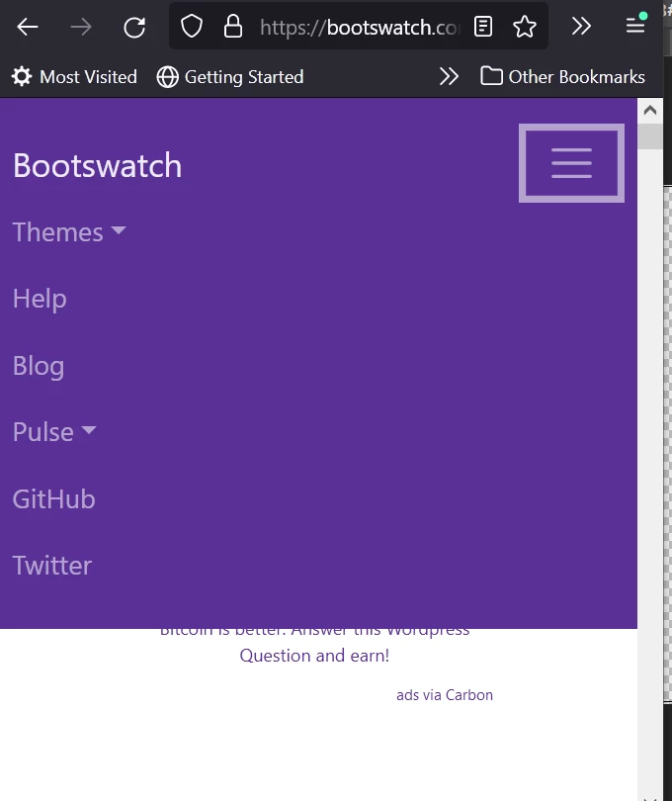Expand the Themes dropdown menu
This screenshot has height=801, width=672.
tap(69, 232)
